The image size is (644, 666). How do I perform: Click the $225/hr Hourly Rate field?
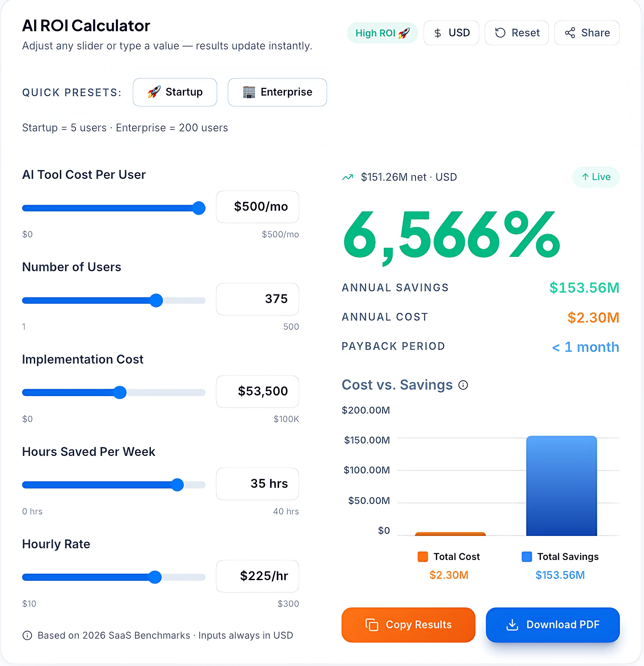[257, 576]
